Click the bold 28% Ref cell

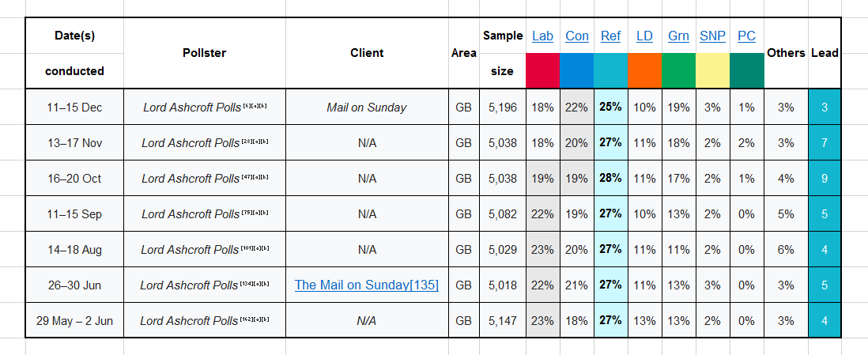coord(610,179)
